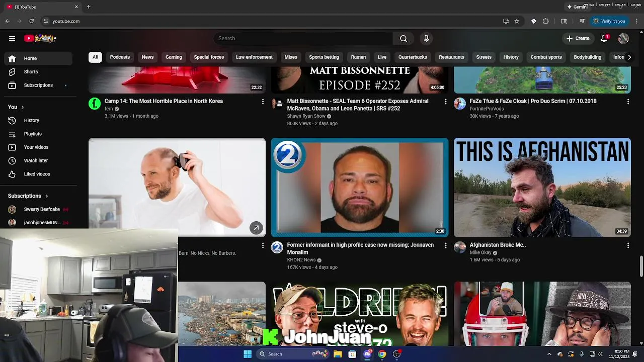Select the Law enforcement chip
This screenshot has width=644, height=362.
254,57
